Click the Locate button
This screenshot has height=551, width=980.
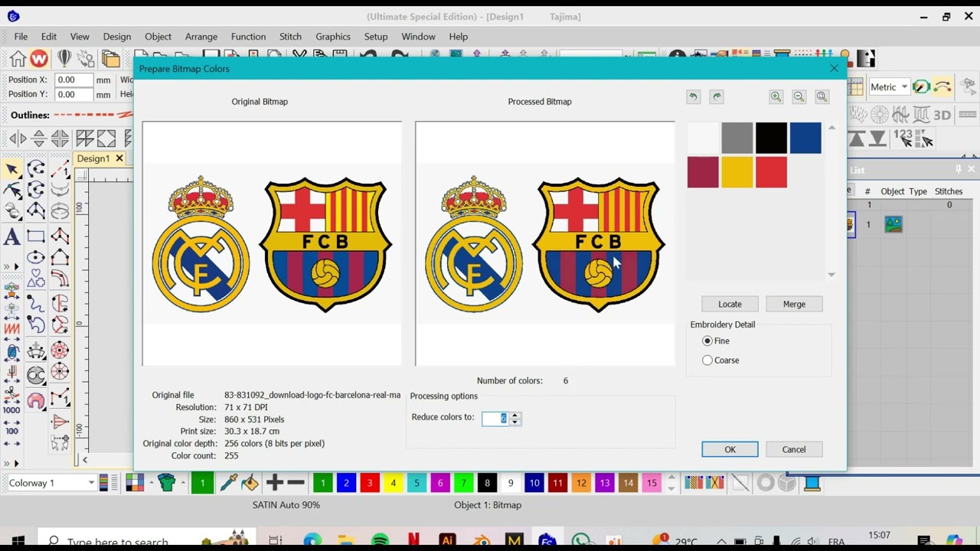(x=730, y=305)
